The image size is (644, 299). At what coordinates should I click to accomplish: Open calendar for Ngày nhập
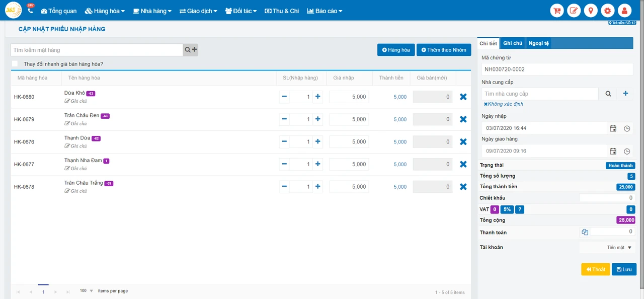(x=613, y=128)
